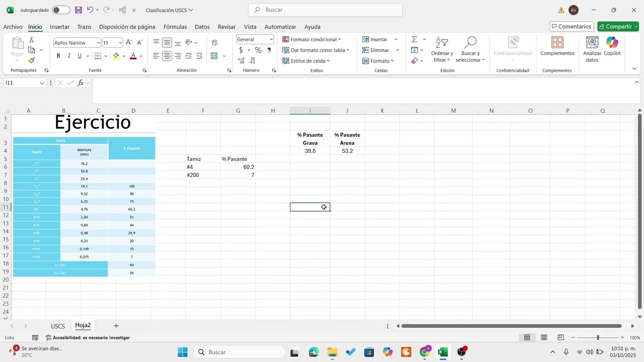Open Ordenar y filtrar
The width and height of the screenshot is (644, 362).
[x=442, y=49]
